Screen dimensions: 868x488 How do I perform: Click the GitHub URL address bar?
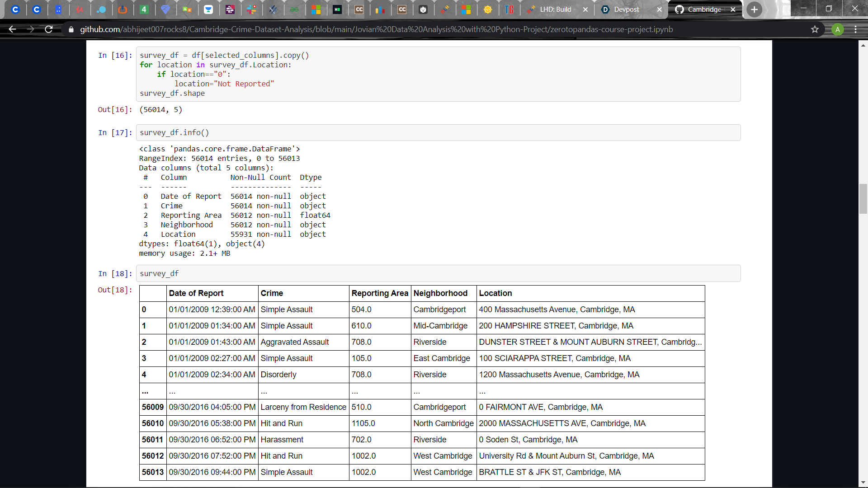click(x=376, y=29)
